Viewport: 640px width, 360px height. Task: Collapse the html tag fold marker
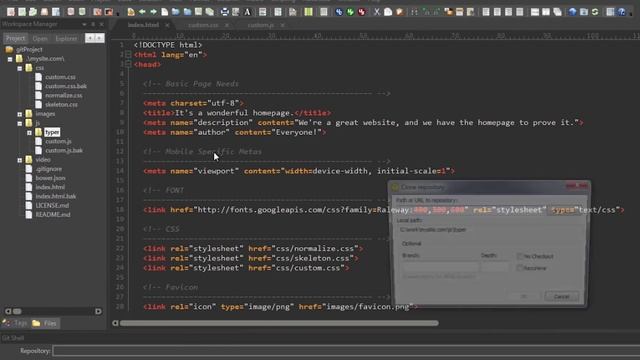pos(128,54)
